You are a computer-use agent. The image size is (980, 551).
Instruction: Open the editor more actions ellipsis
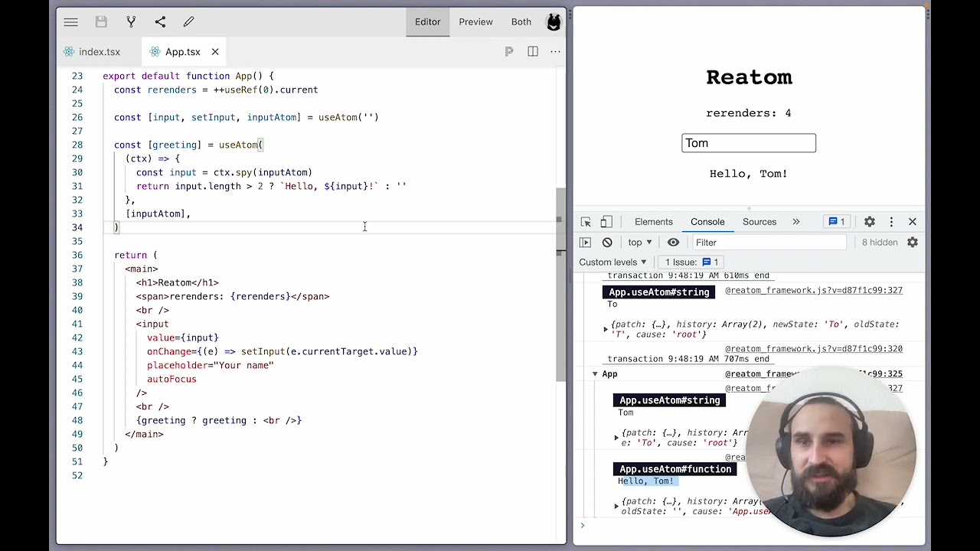(x=555, y=51)
